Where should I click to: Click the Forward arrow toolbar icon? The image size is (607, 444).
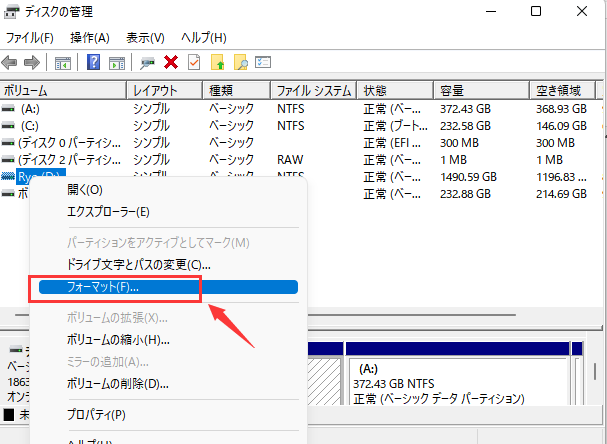(32, 62)
